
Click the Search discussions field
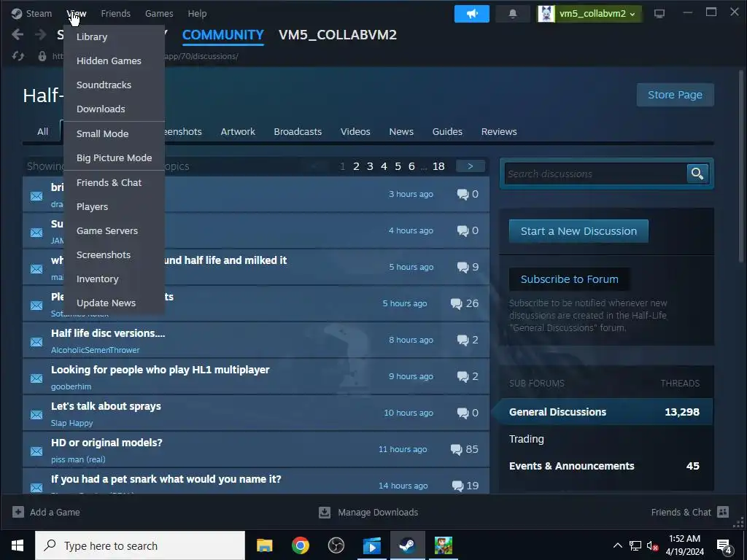coord(595,174)
